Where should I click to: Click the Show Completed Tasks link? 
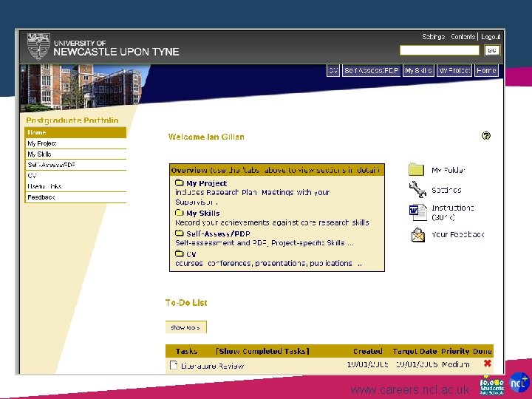(262, 351)
